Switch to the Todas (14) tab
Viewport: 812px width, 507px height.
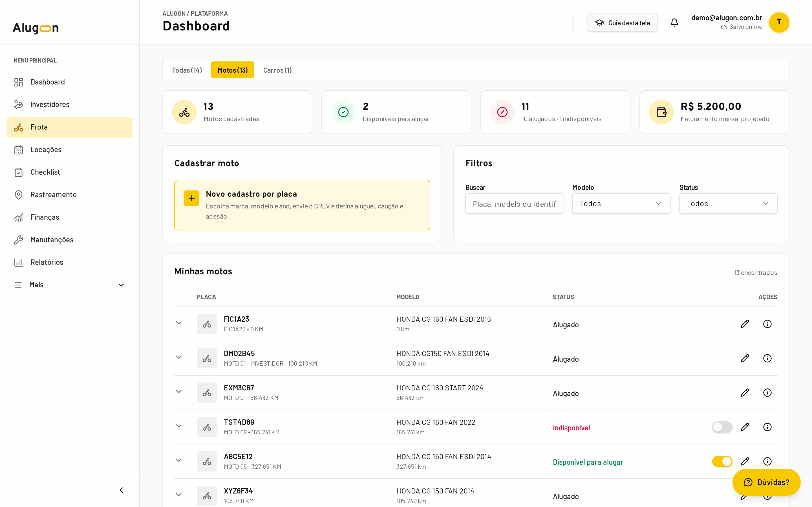click(x=187, y=70)
